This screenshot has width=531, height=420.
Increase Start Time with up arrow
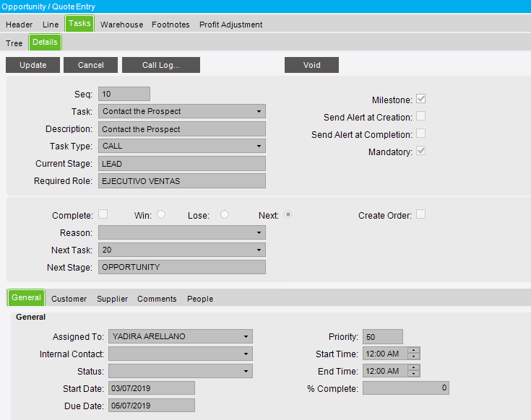tap(414, 350)
